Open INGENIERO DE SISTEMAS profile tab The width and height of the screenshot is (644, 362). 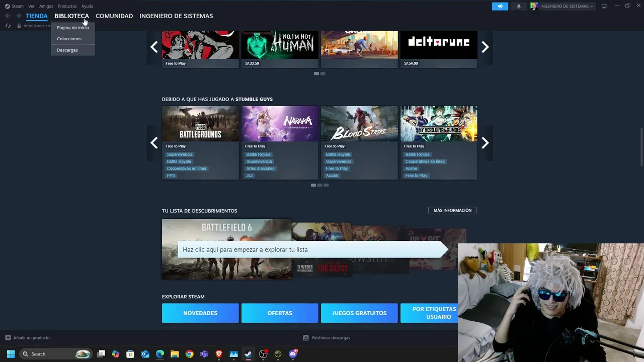[x=176, y=16]
